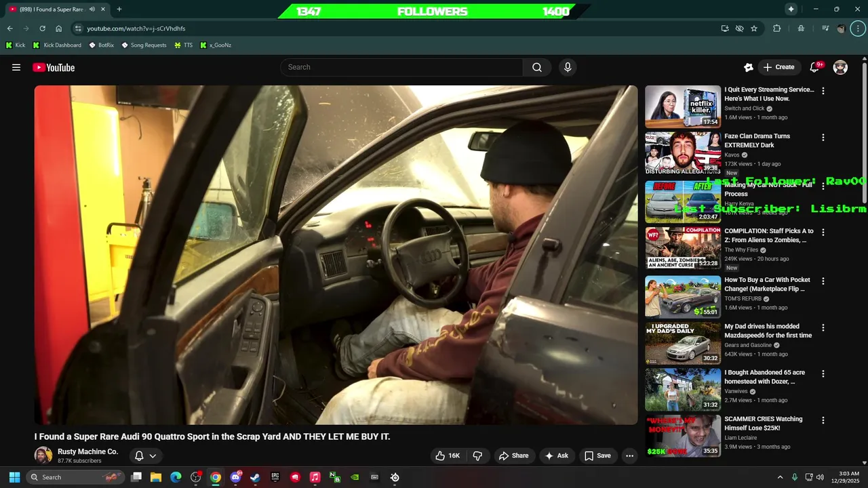868x488 pixels.
Task: Go back to the previous page
Action: (x=9, y=28)
